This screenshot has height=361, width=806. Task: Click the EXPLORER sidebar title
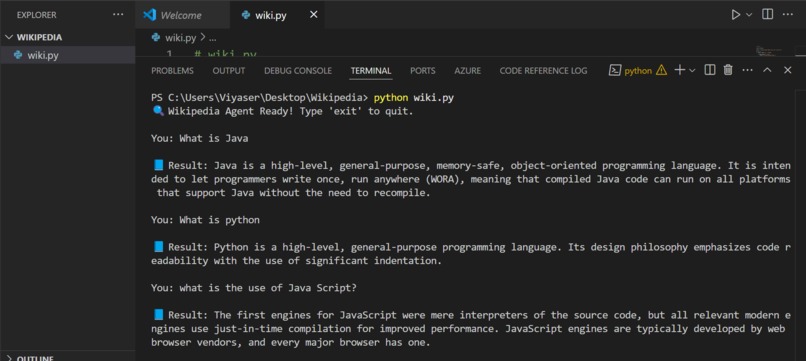[x=36, y=15]
